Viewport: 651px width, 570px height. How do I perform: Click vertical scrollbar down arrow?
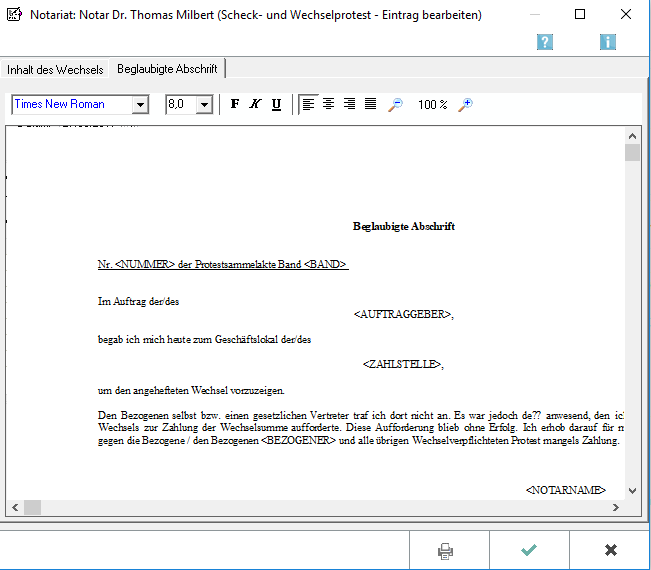coord(632,491)
